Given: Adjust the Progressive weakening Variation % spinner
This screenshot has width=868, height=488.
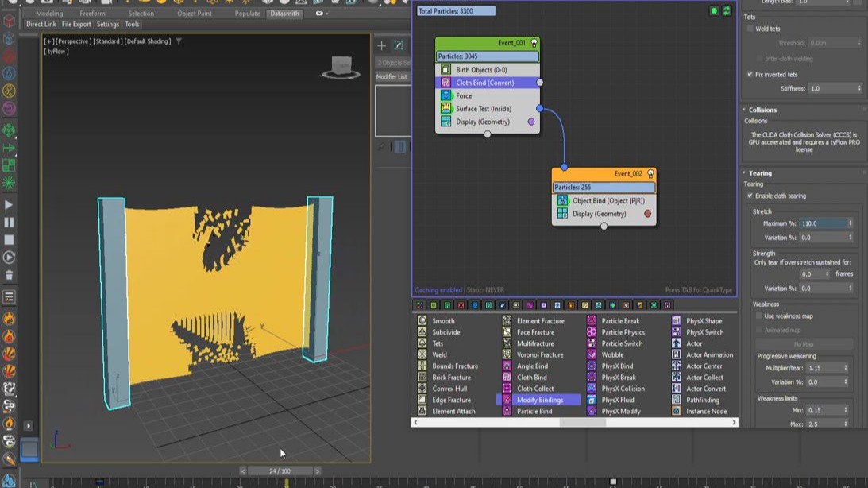Looking at the screenshot, I should [845, 382].
